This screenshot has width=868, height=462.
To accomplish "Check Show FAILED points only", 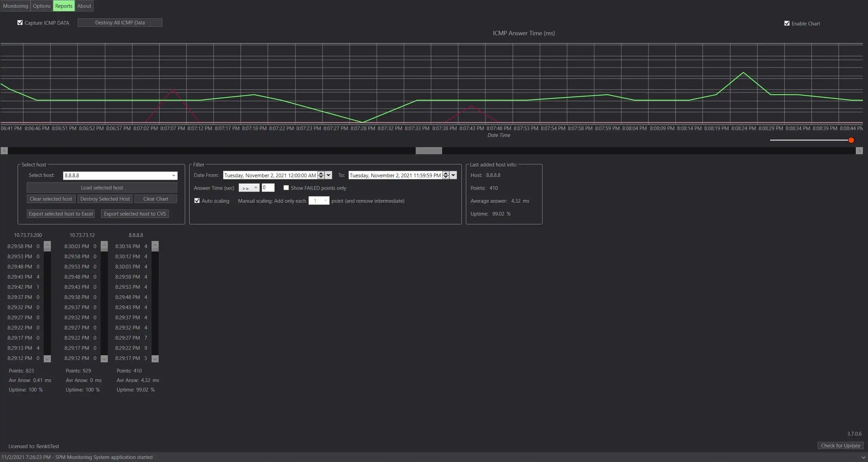I will pyautogui.click(x=286, y=188).
